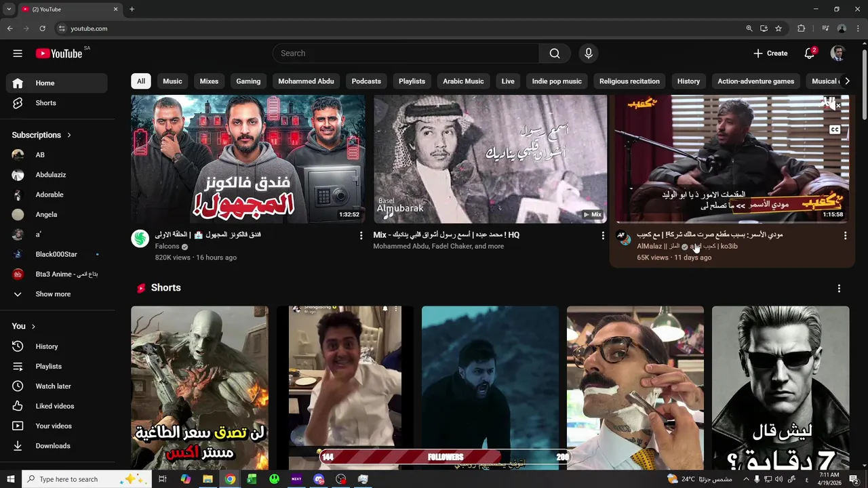Open the Black000Star subscription channel

57,254
